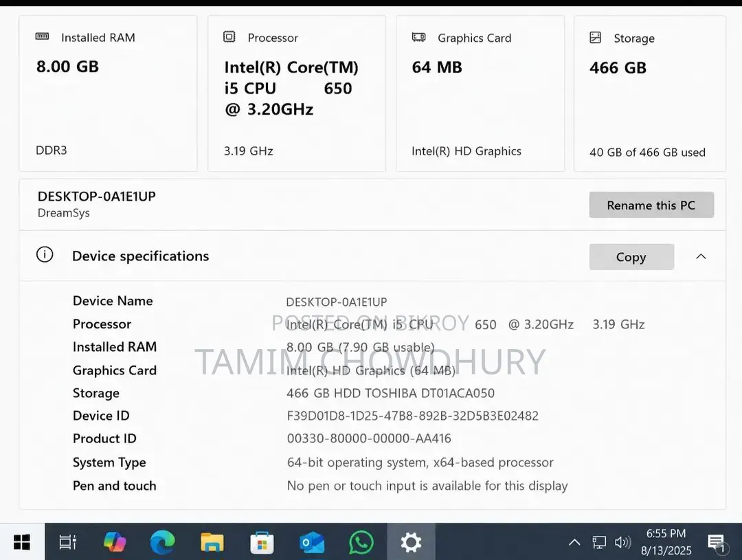Click the Rename this PC button

click(651, 205)
